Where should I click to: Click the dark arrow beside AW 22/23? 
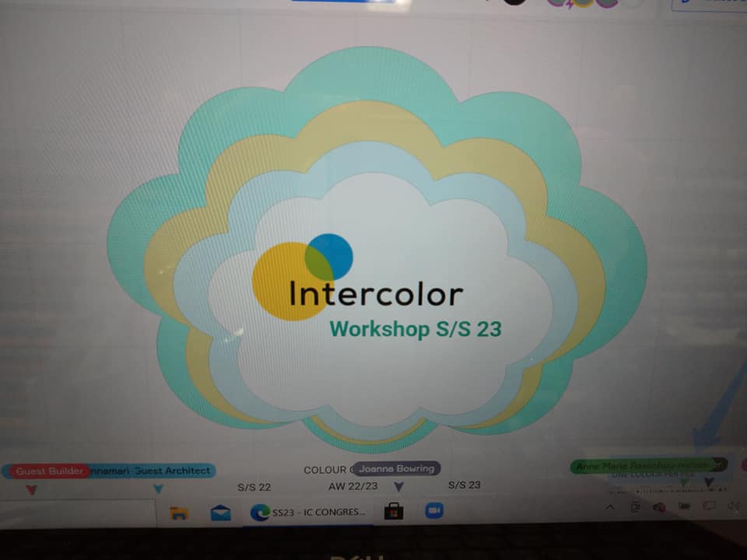398,486
